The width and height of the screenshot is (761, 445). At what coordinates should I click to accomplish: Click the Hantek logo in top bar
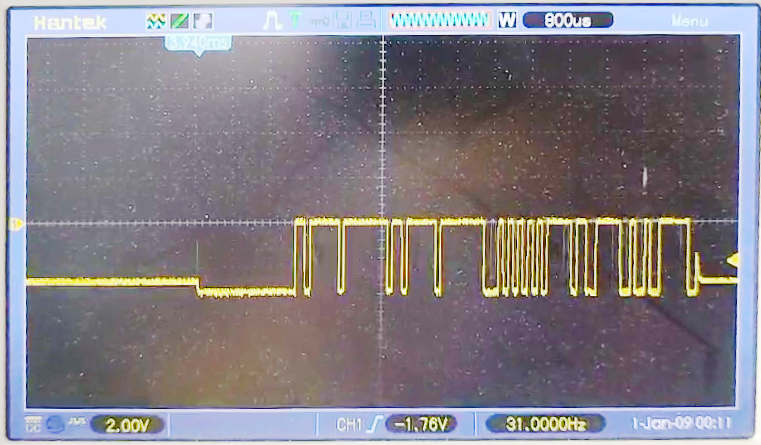click(x=69, y=20)
